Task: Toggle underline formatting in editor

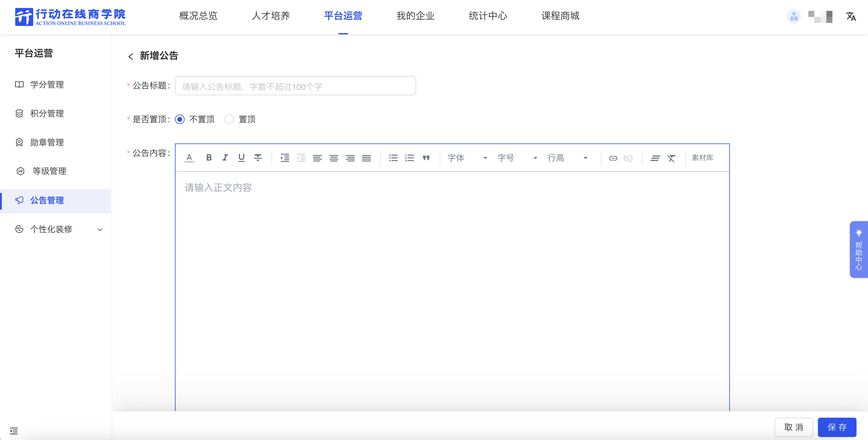Action: (241, 158)
